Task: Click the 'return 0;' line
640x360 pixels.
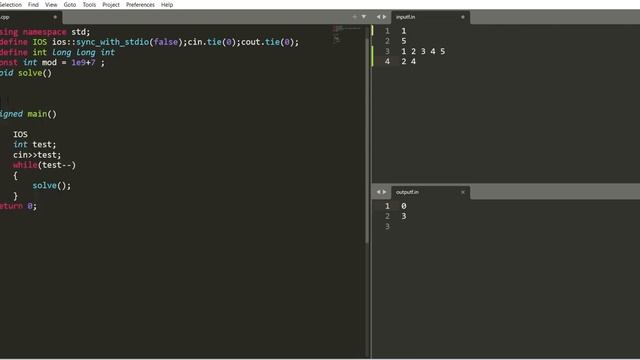Action: click(18, 206)
